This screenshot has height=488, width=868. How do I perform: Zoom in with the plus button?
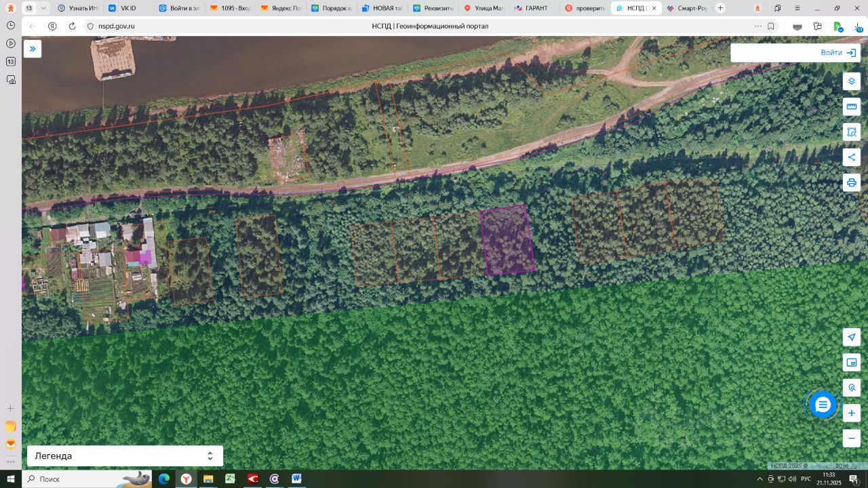click(x=852, y=413)
